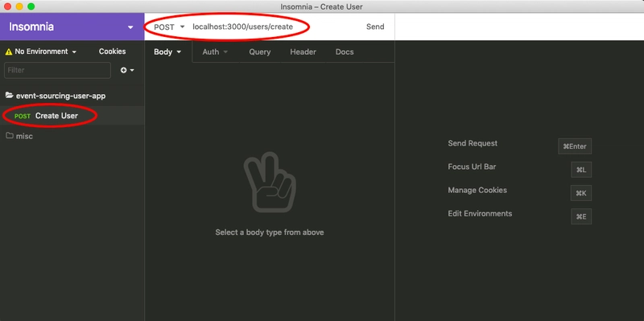Open the Cookies manager
This screenshot has width=644, height=321.
112,51
